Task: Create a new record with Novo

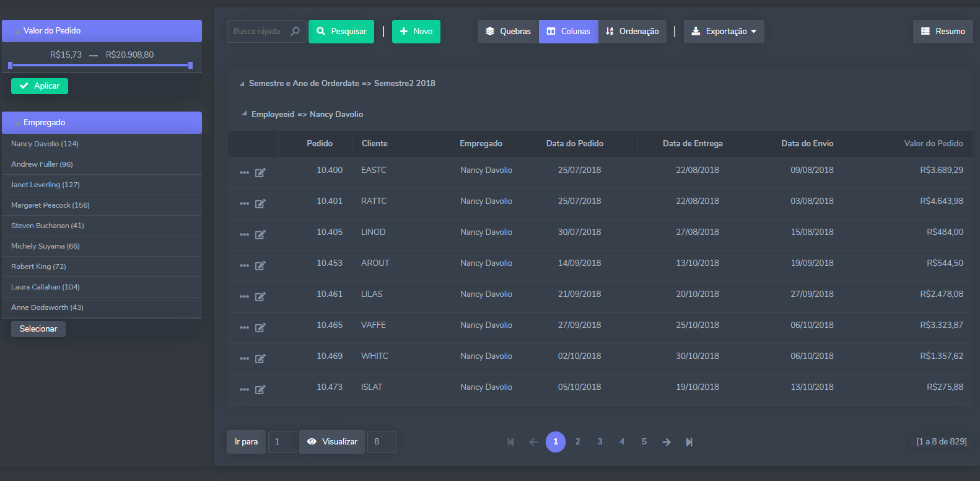Action: pyautogui.click(x=416, y=32)
